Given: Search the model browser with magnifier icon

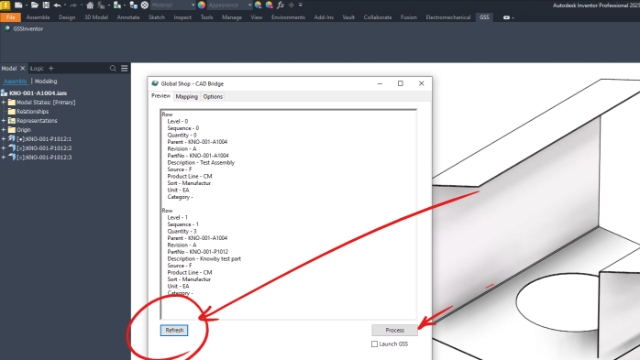Looking at the screenshot, I should (113, 68).
